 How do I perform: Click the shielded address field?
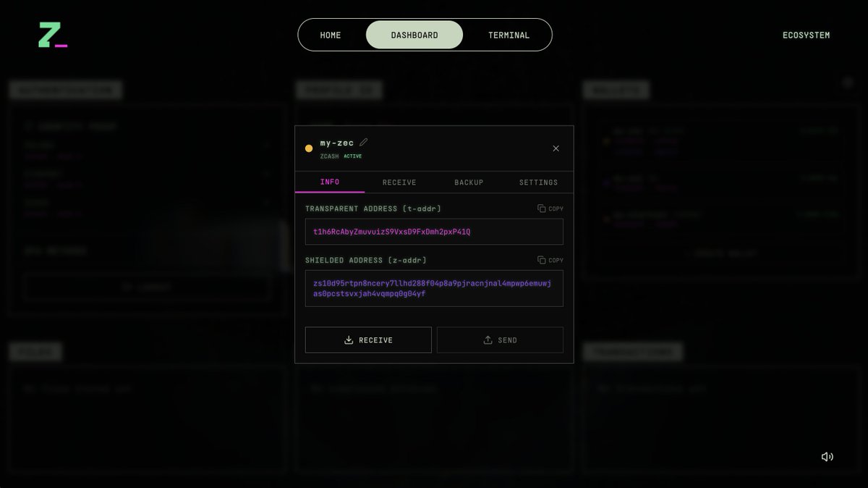(434, 288)
